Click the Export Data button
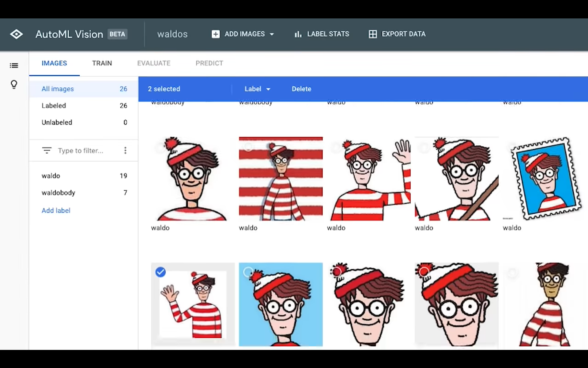588x368 pixels. pyautogui.click(x=397, y=34)
